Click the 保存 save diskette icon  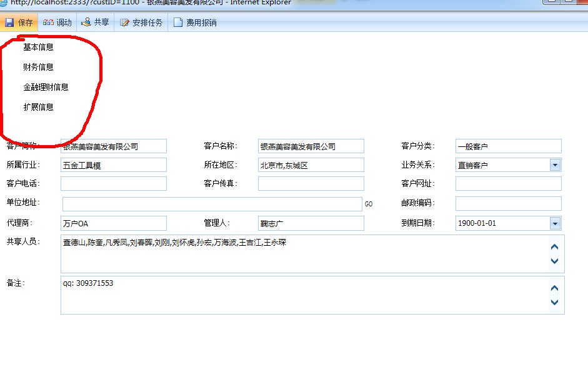click(11, 21)
